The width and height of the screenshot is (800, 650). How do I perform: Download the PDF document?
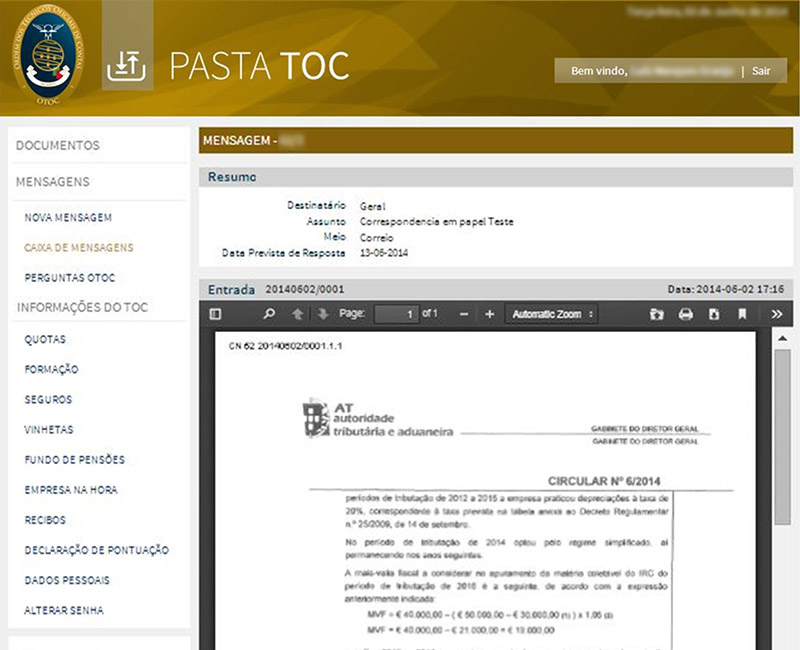(x=714, y=314)
